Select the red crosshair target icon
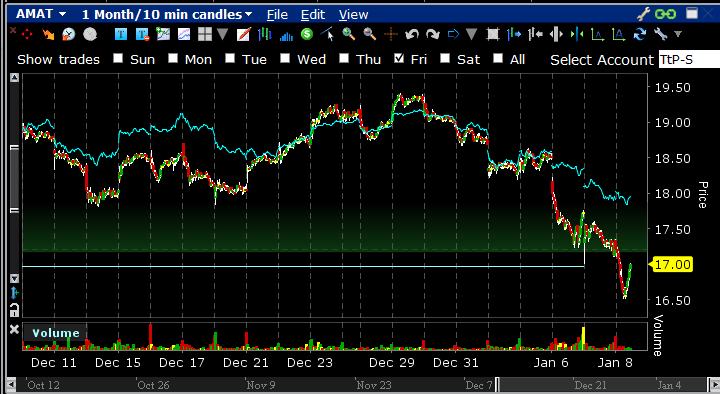 (x=27, y=34)
